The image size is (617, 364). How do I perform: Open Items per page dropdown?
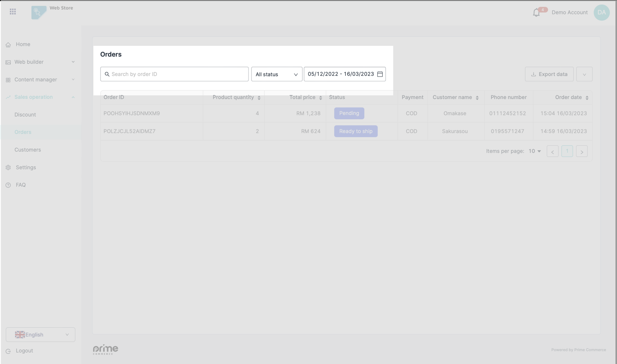tap(535, 151)
